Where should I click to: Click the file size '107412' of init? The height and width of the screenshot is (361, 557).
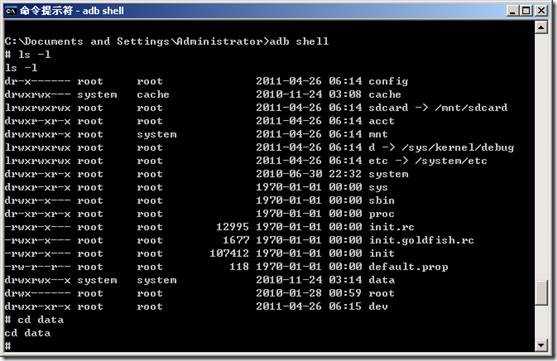click(x=229, y=254)
